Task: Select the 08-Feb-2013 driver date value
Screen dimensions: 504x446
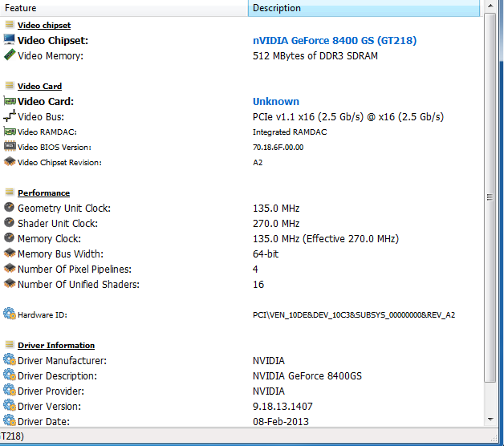Action: tap(281, 422)
